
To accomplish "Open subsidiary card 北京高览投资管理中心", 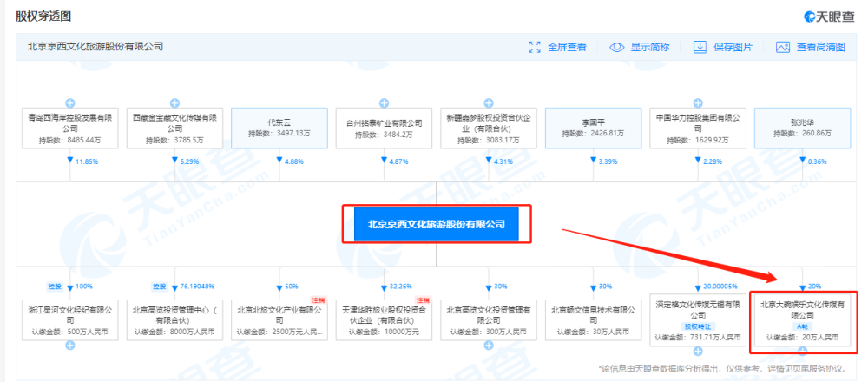I will (x=175, y=320).
